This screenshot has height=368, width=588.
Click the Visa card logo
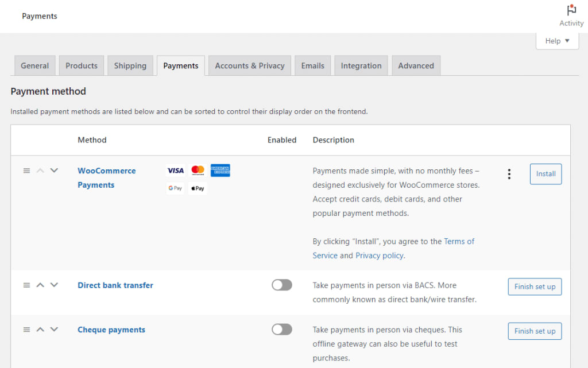[x=176, y=171]
